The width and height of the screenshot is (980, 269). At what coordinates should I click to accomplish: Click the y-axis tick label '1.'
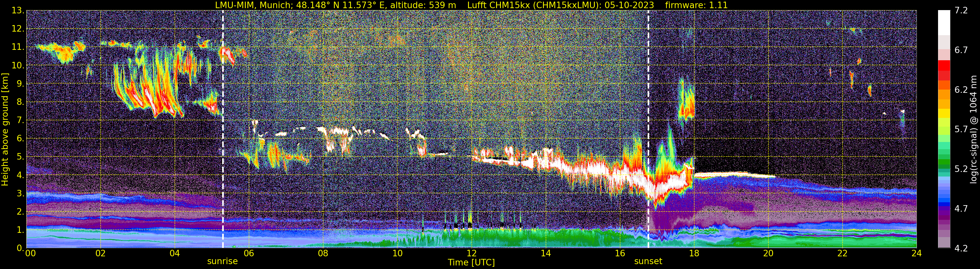(20, 230)
